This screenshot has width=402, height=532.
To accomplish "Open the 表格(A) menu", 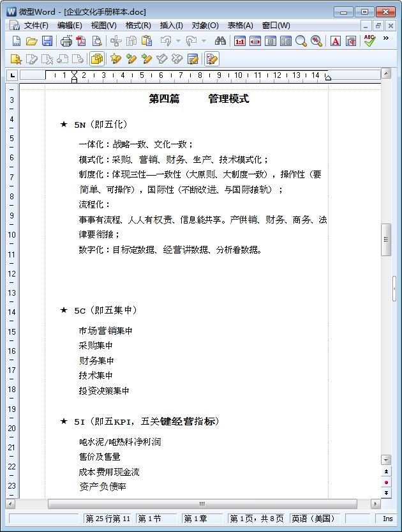I will tap(240, 26).
